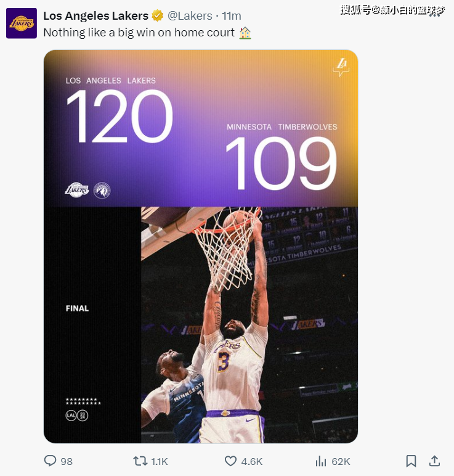This screenshot has height=476, width=454.
Task: Click the retweet arrows icon
Action: [140, 461]
